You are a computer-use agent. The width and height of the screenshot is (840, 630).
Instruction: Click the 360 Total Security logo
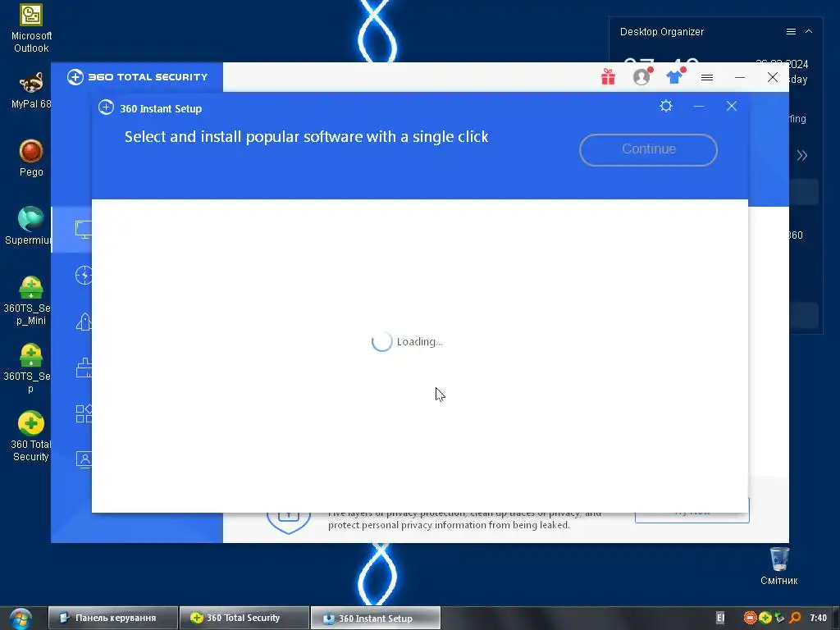[137, 77]
